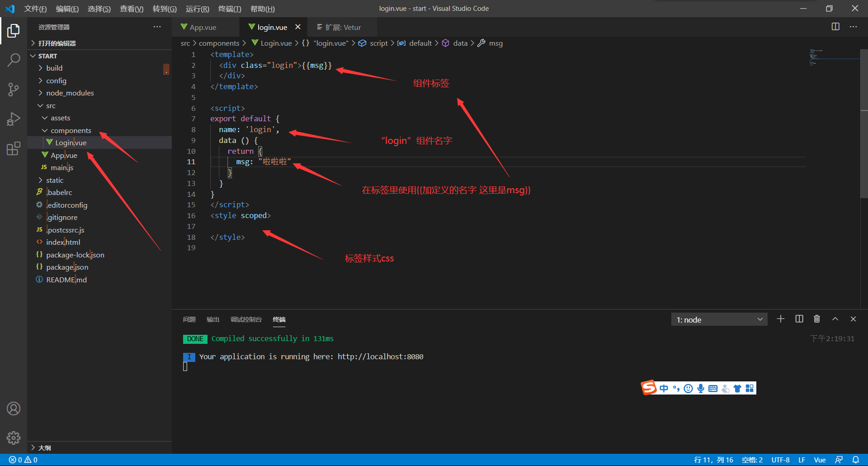Open the Go menu (转到)
This screenshot has height=466, width=868.
pyautogui.click(x=165, y=9)
